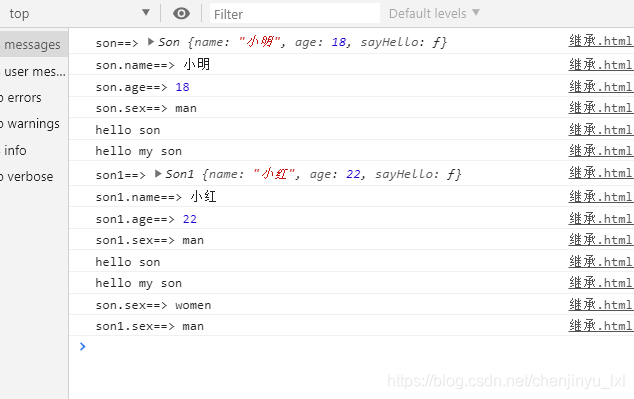The image size is (634, 399).
Task: Open source link for son.name==> row
Action: 601,65
